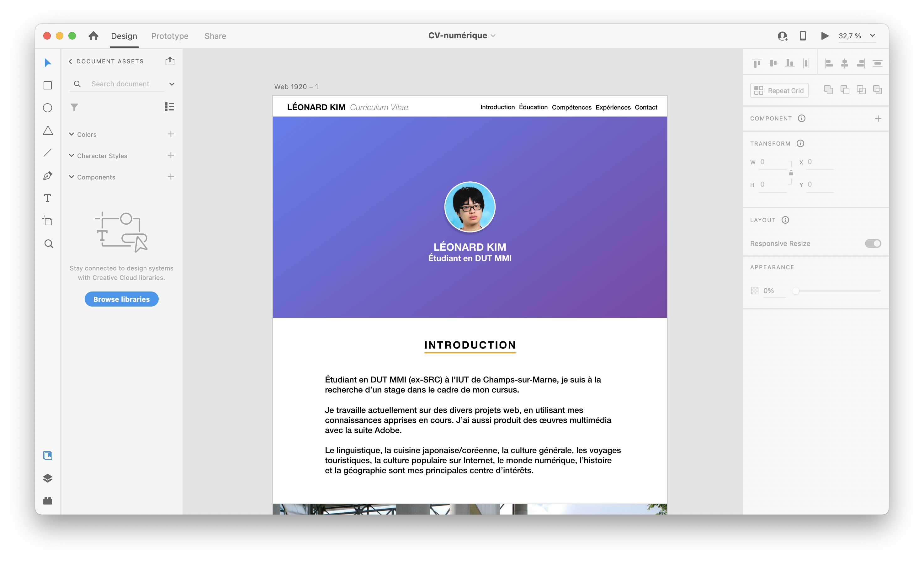The width and height of the screenshot is (924, 561).
Task: Collapse the Character Styles section
Action: pyautogui.click(x=72, y=155)
